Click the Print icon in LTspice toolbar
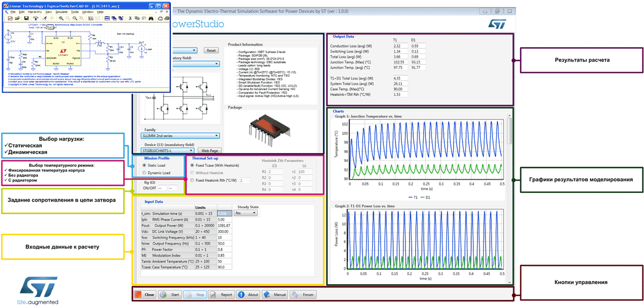 [166, 18]
